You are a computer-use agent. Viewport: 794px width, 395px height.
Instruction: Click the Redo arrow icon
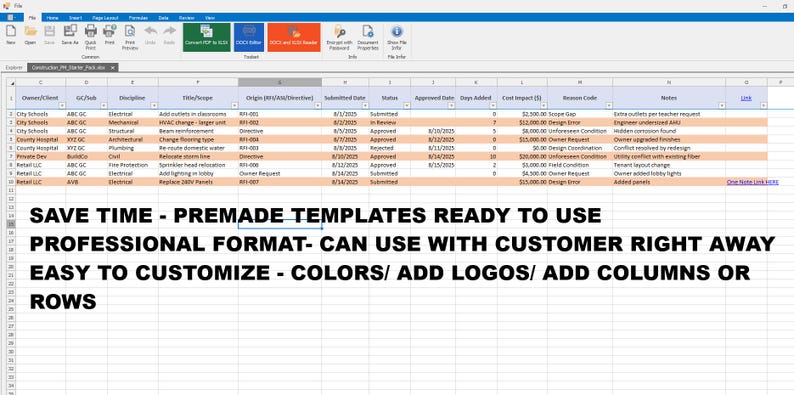(169, 34)
